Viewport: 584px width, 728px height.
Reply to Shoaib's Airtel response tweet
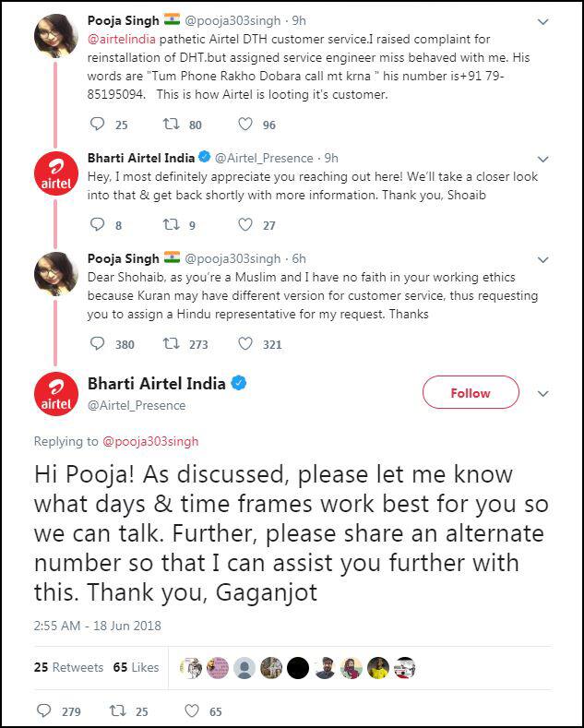[x=100, y=224]
